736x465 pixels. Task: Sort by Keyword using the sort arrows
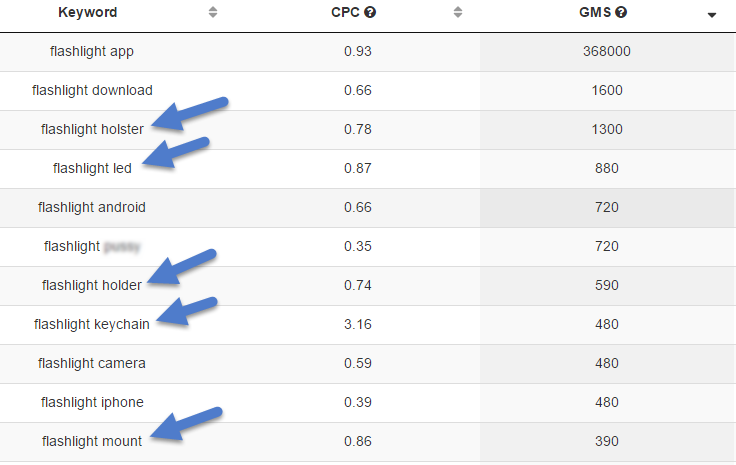point(213,12)
